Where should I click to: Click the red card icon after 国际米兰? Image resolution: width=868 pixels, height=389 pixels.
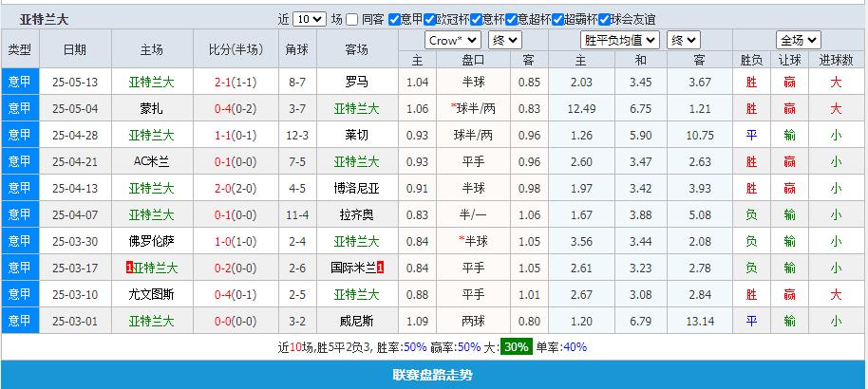point(380,268)
